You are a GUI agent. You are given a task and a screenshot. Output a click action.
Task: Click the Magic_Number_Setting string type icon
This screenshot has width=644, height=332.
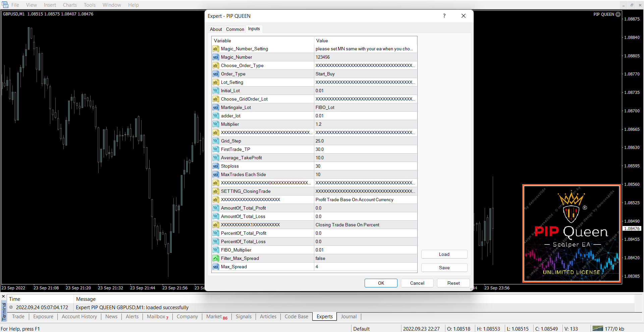pyautogui.click(x=215, y=49)
